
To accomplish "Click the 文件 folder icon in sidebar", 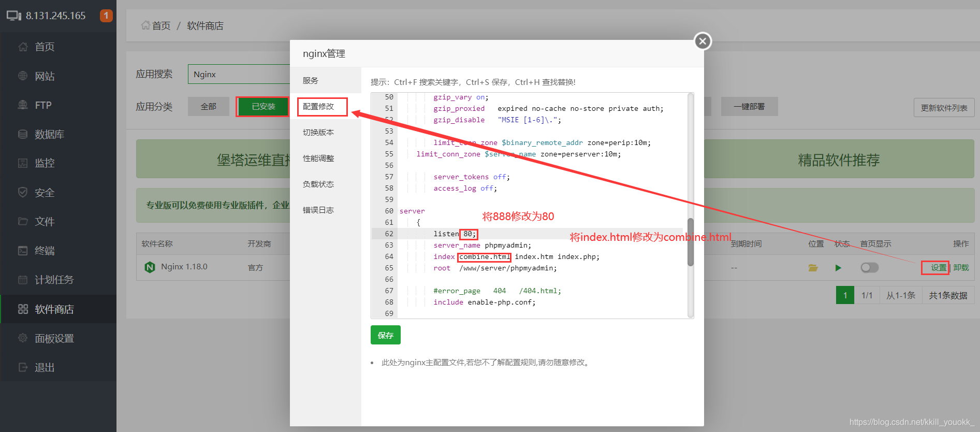I will [23, 221].
